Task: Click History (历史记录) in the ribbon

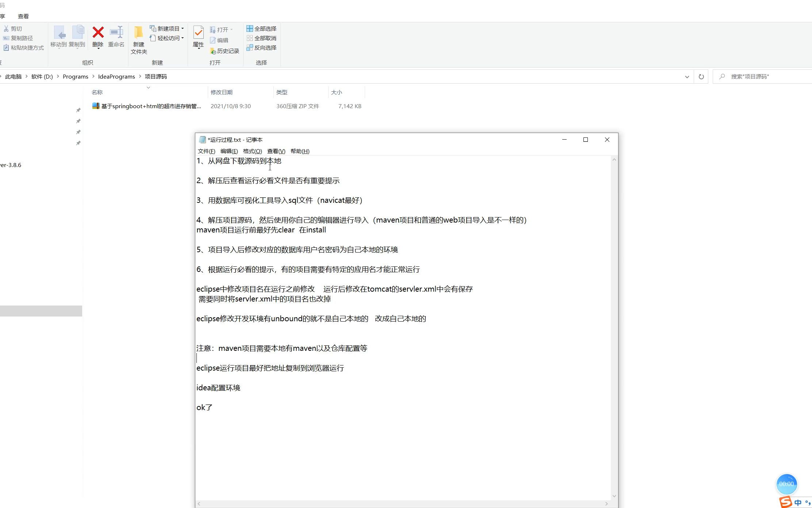Action: (225, 51)
